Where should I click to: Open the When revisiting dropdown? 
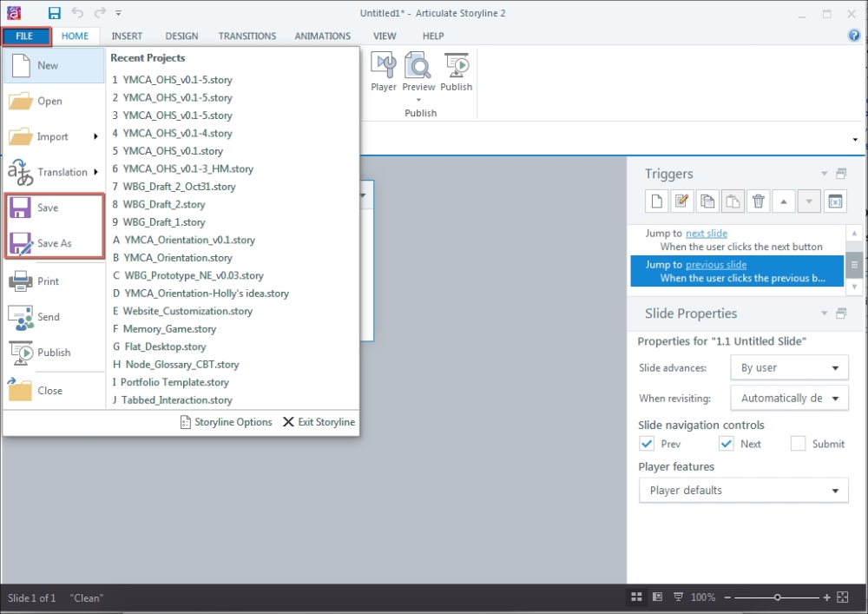click(x=789, y=398)
